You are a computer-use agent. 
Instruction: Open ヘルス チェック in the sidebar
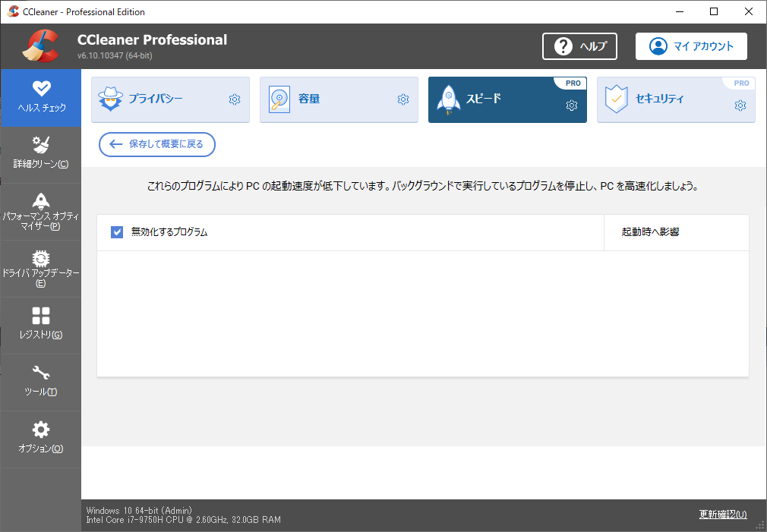(40, 98)
